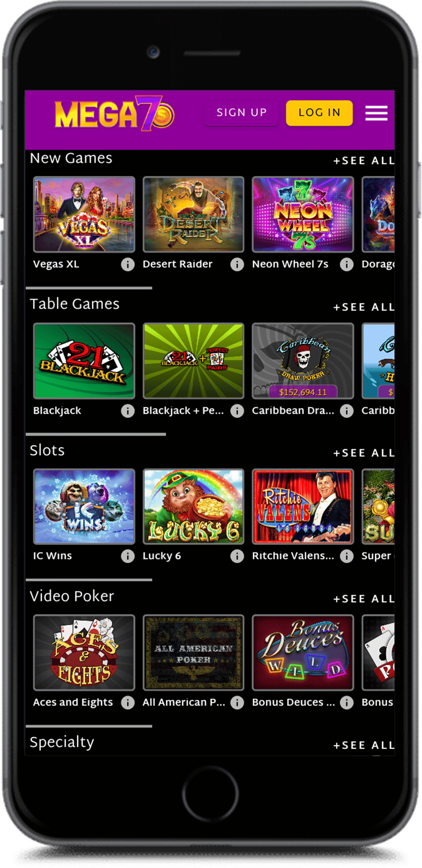Expand Video Poker with See All
Image resolution: width=422 pixels, height=868 pixels.
[364, 599]
